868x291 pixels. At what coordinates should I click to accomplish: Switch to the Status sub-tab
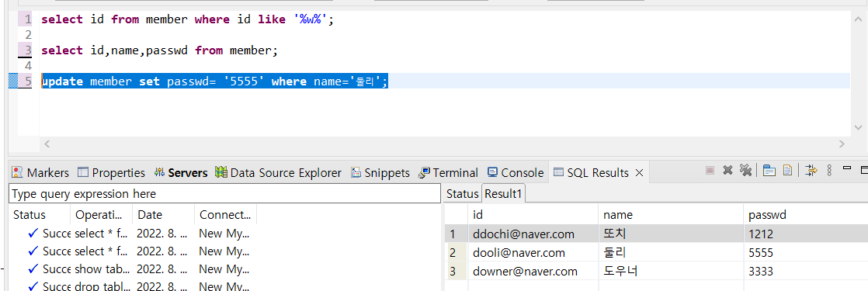(x=462, y=194)
